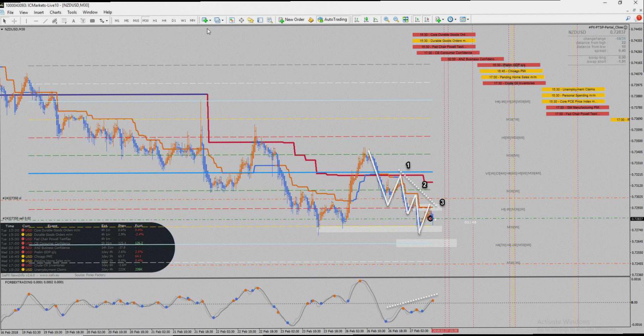Viewport: 644px width, 336px height.
Task: Select the crosshair tool
Action: pos(14,21)
